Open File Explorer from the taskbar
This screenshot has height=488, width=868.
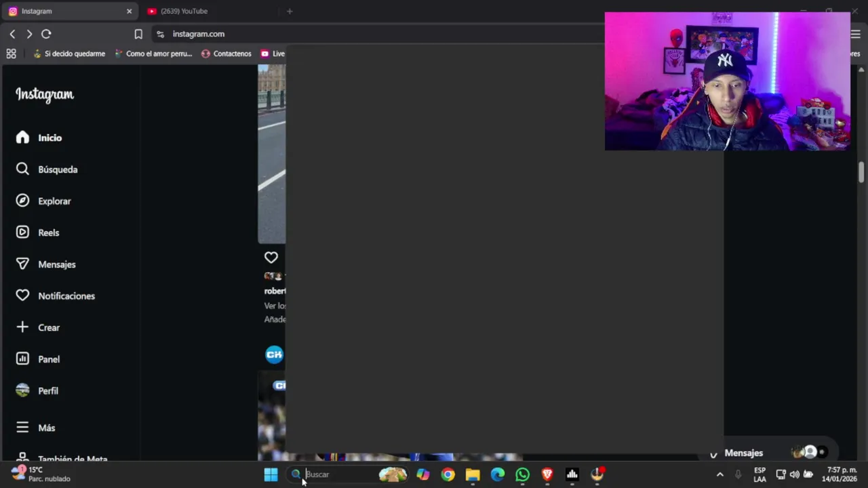coord(473,474)
